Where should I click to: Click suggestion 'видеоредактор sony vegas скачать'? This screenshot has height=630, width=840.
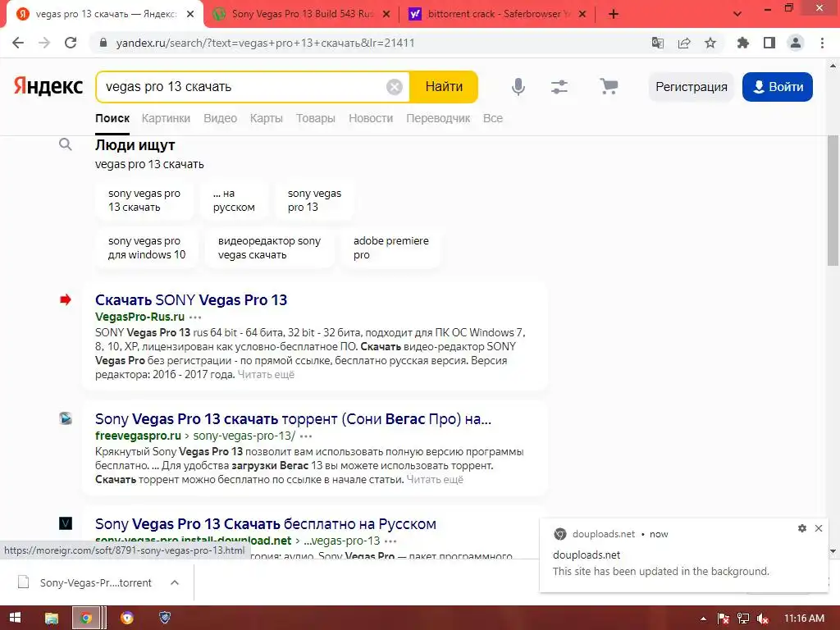pyautogui.click(x=269, y=248)
